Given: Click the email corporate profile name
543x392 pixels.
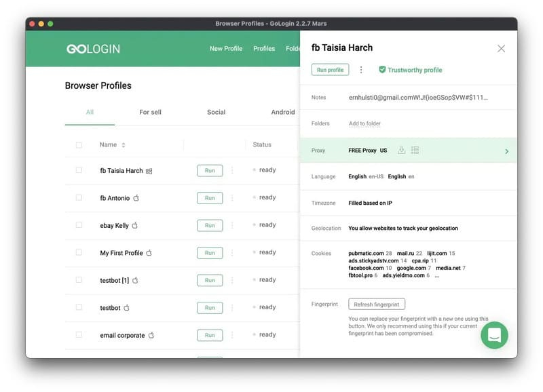Looking at the screenshot, I should [122, 335].
